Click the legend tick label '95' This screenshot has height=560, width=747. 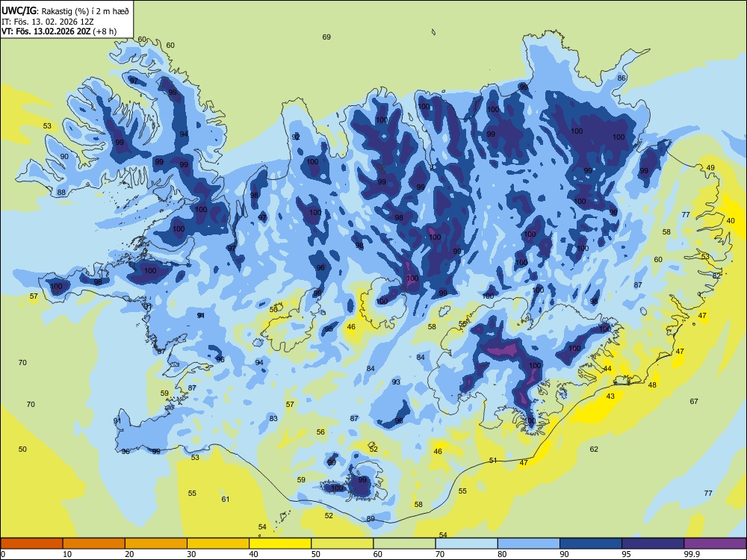click(626, 554)
